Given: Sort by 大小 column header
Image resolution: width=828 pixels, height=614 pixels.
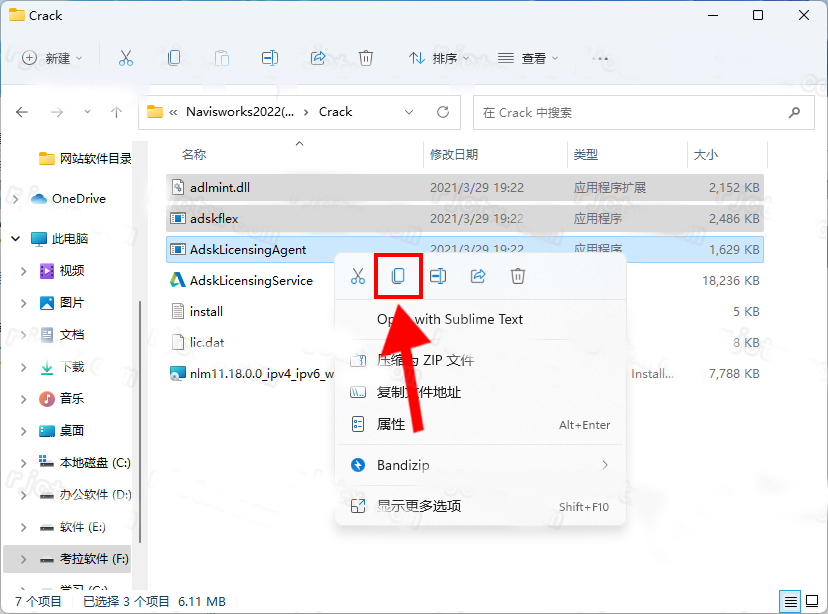Looking at the screenshot, I should click(x=705, y=155).
